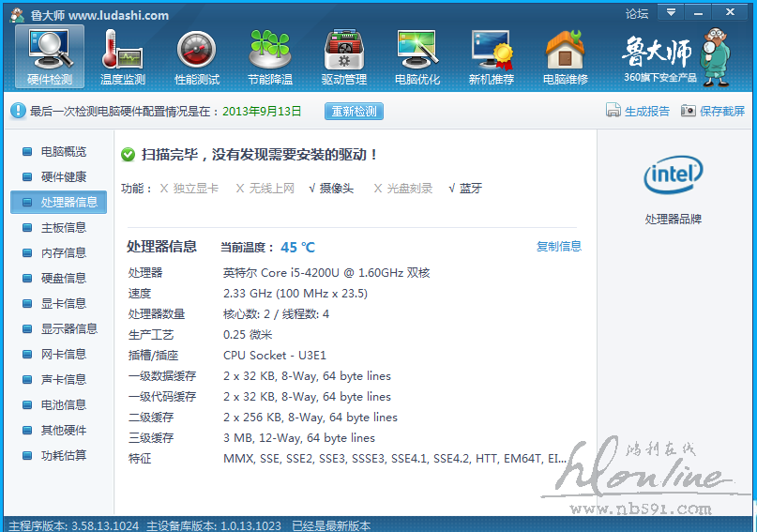Image resolution: width=757 pixels, height=532 pixels.
Task: Open the 新机推荐 new PC recommendation icon
Action: tap(492, 55)
